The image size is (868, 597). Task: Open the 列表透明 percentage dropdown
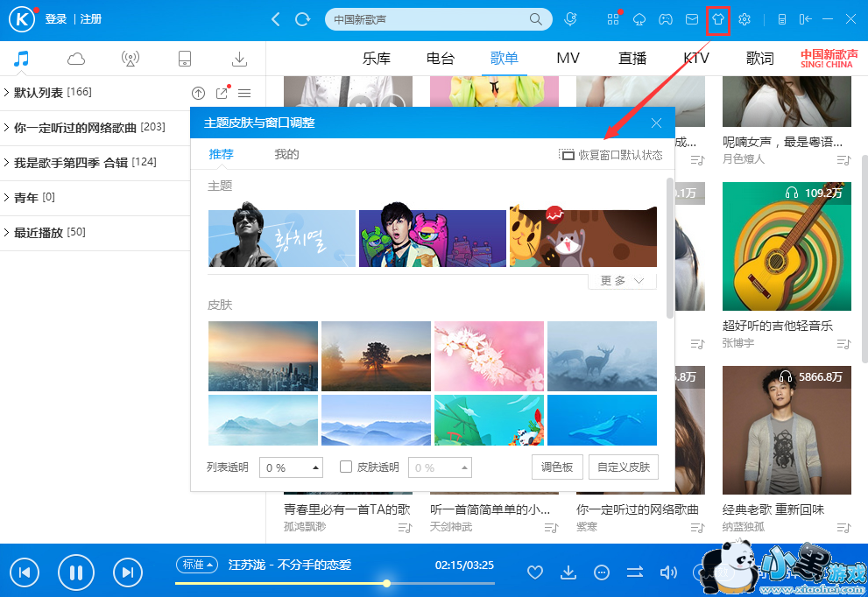[x=292, y=467]
